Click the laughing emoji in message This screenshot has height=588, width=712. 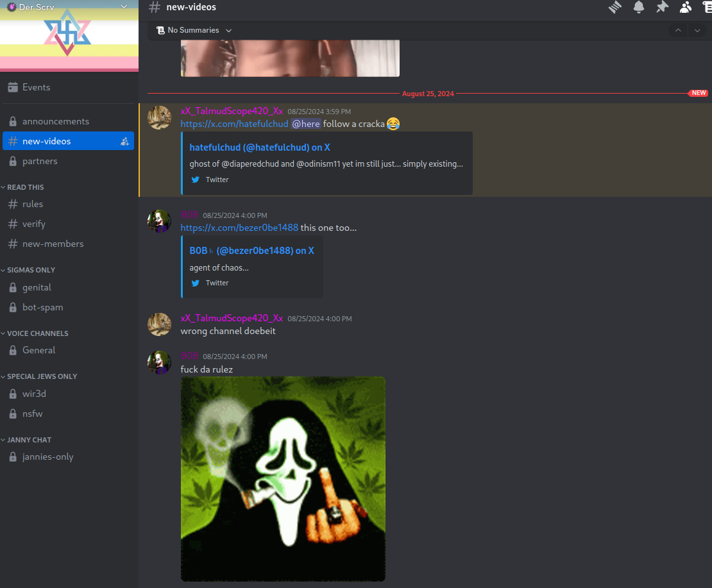[x=393, y=124]
